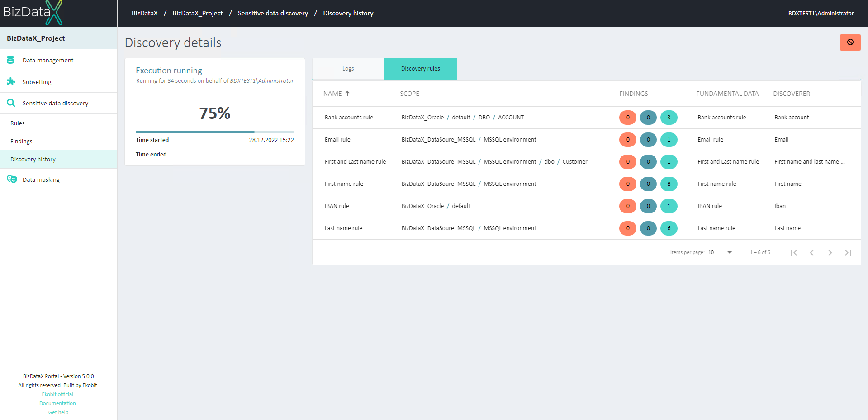This screenshot has width=868, height=420.
Task: Click 'Last name rule' name cell
Action: (x=343, y=228)
